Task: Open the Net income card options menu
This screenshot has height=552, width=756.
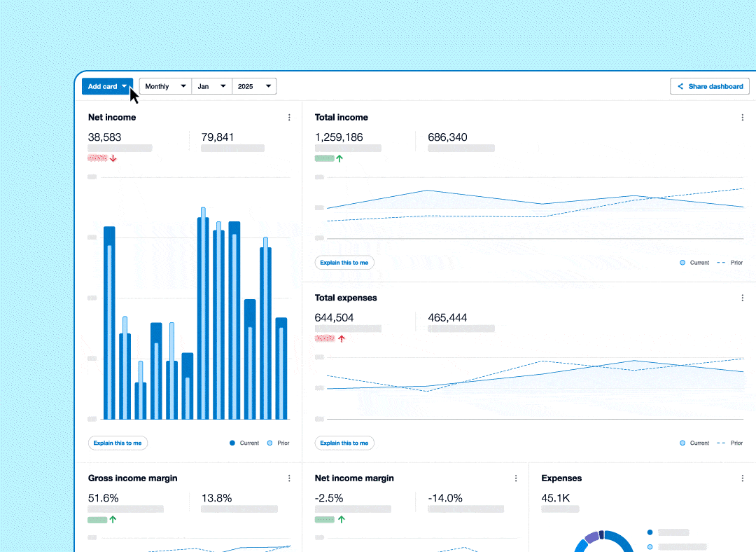Action: coord(289,117)
